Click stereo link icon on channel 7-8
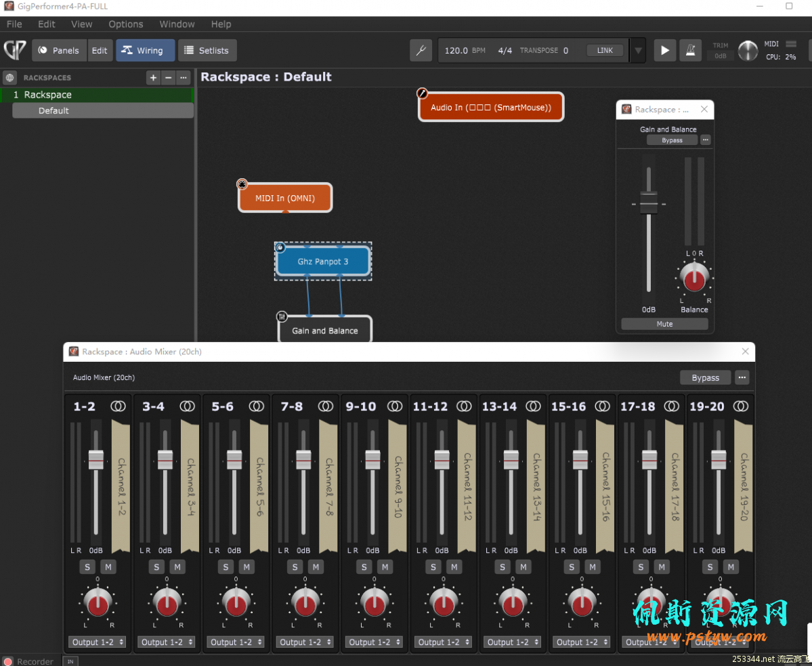The image size is (812, 666). click(x=326, y=407)
